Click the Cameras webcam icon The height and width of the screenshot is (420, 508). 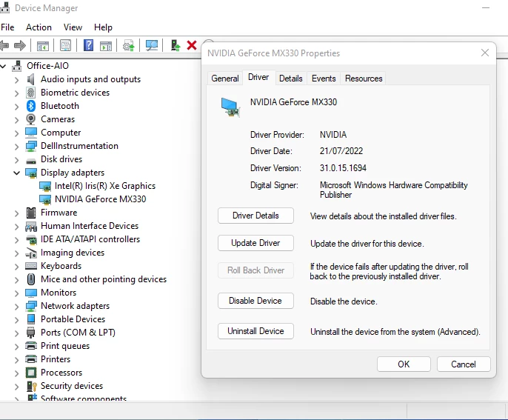(31, 119)
